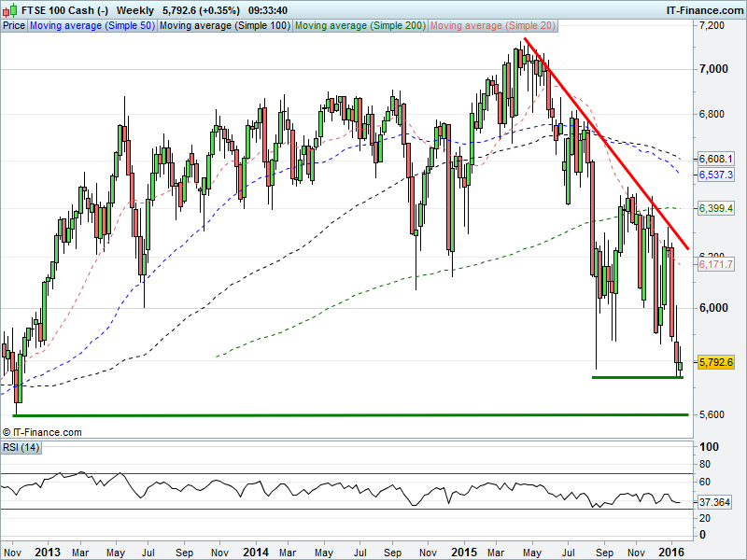Click the RSI 60 scale label
747x560 pixels.
705,482
